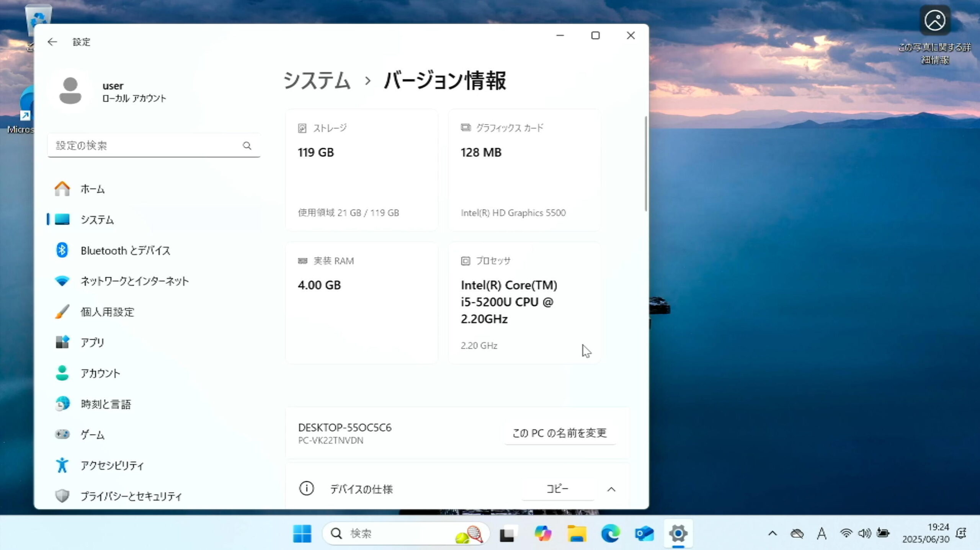Screen dimensions: 980x550
Task: Open File Explorer from the taskbar
Action: click(577, 533)
